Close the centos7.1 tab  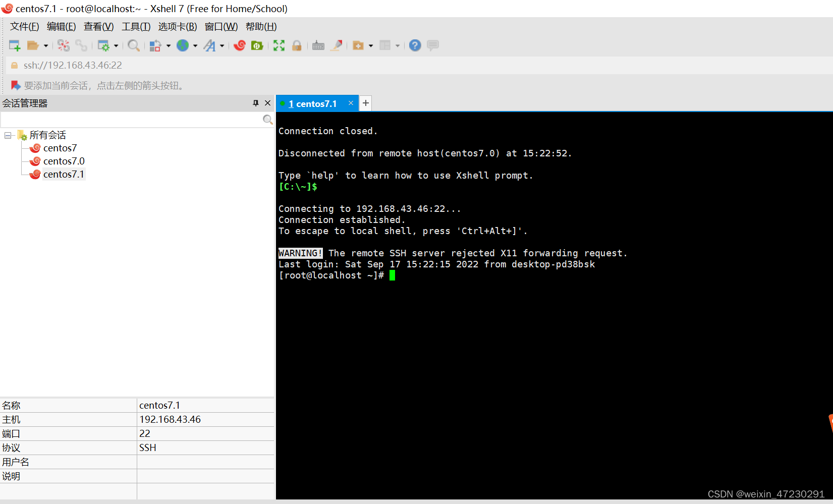[x=351, y=103]
